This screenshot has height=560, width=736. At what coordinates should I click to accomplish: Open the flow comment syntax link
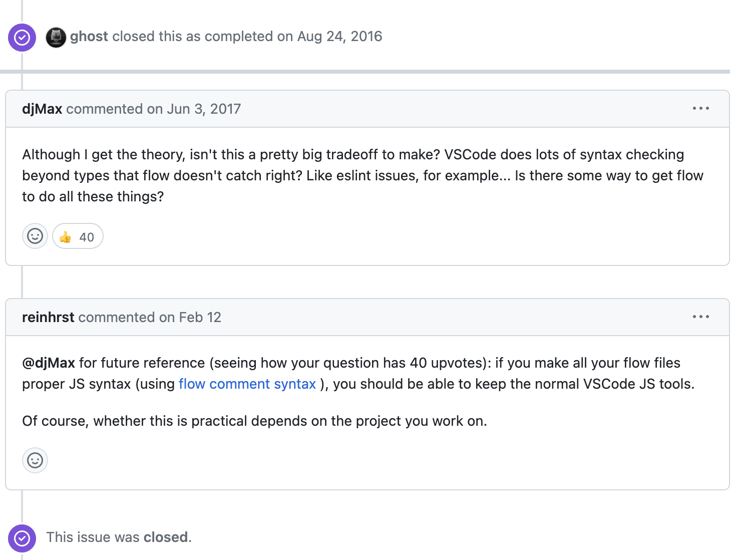coord(247,384)
